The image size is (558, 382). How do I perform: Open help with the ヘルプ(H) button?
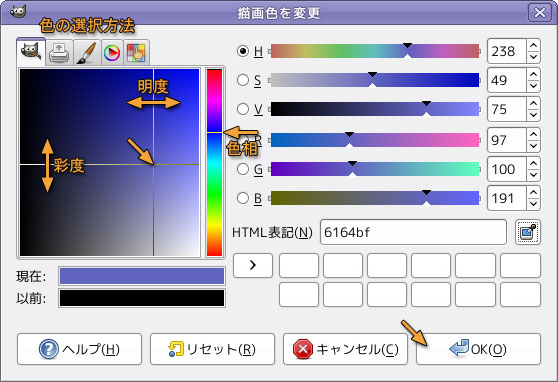[79, 349]
